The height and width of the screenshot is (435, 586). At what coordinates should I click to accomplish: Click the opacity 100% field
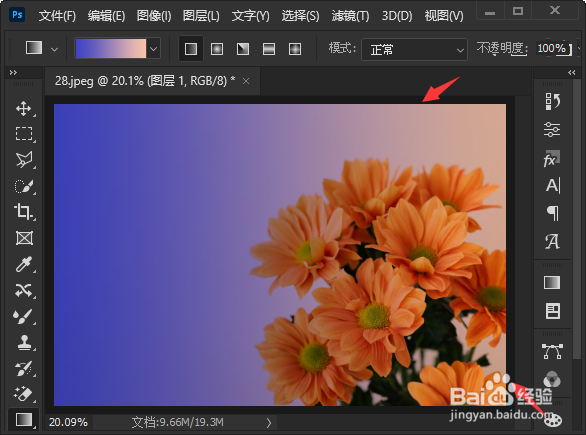click(553, 49)
